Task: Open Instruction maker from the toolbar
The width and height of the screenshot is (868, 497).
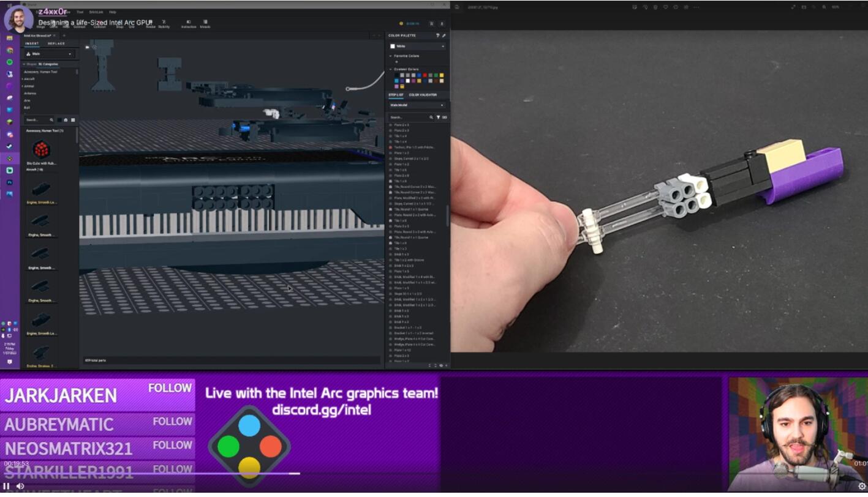Action: click(189, 24)
